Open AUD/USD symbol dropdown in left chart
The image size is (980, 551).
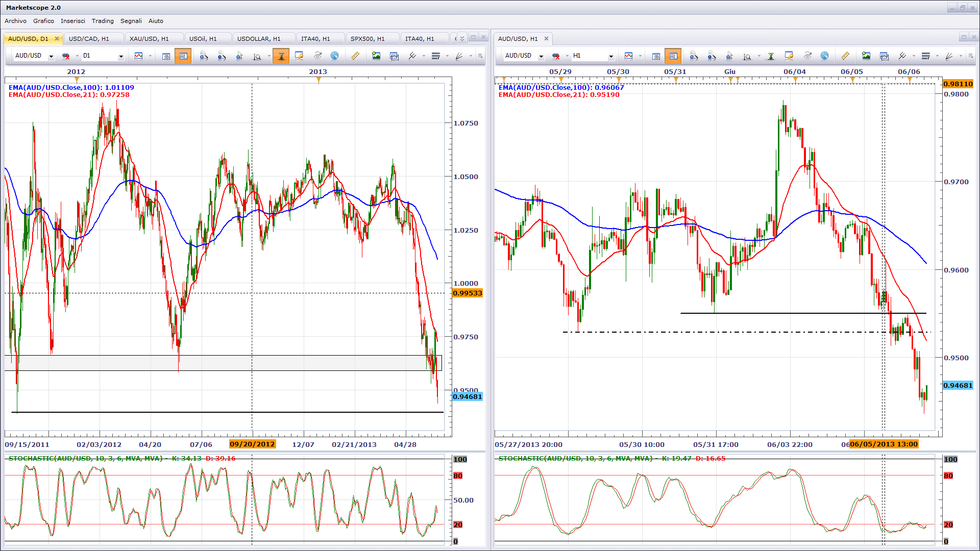51,56
